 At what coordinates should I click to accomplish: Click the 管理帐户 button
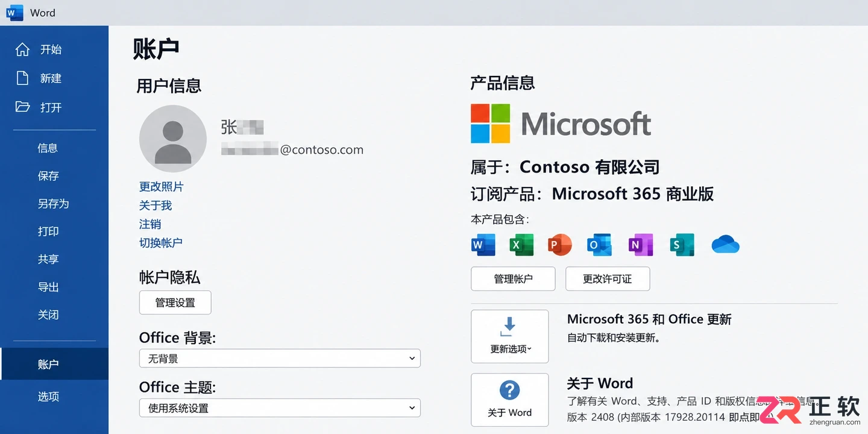[x=513, y=278]
